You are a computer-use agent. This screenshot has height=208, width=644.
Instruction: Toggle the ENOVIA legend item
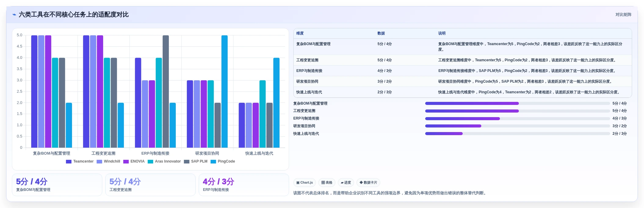tap(134, 161)
